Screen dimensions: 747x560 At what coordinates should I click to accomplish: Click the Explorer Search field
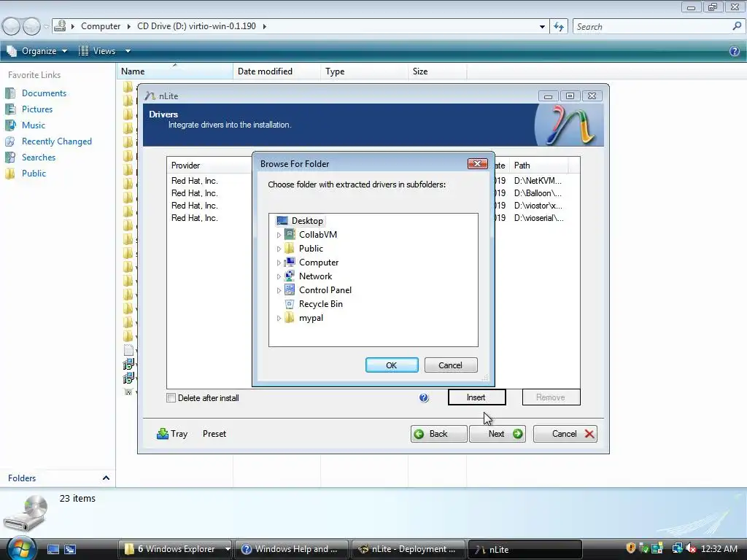653,27
